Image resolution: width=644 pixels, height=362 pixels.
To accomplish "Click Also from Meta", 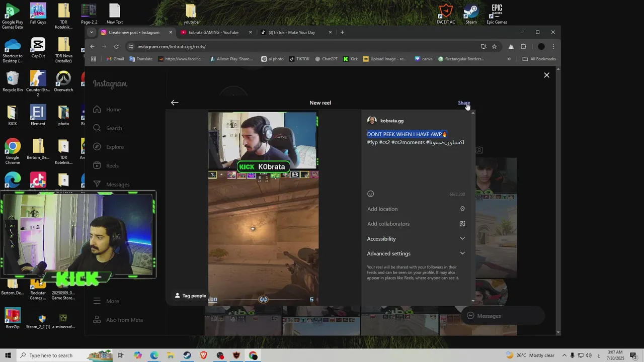I will [118, 320].
